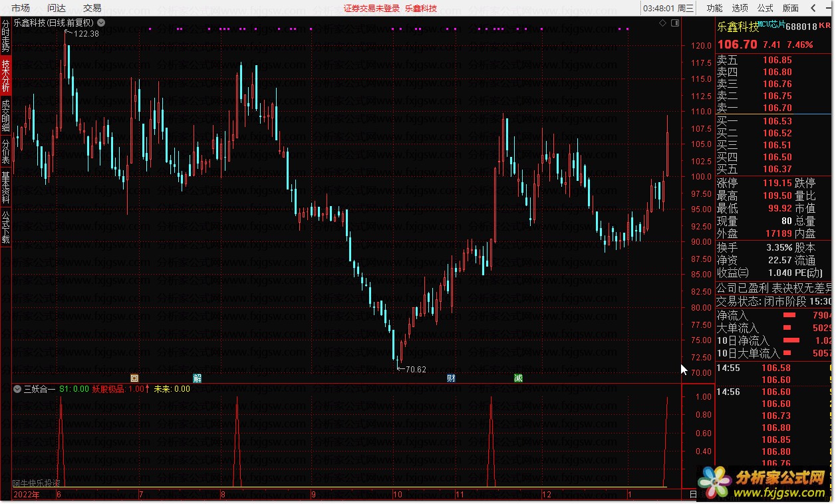
Task: Click the 2022年 label on time axis
Action: tap(27, 495)
